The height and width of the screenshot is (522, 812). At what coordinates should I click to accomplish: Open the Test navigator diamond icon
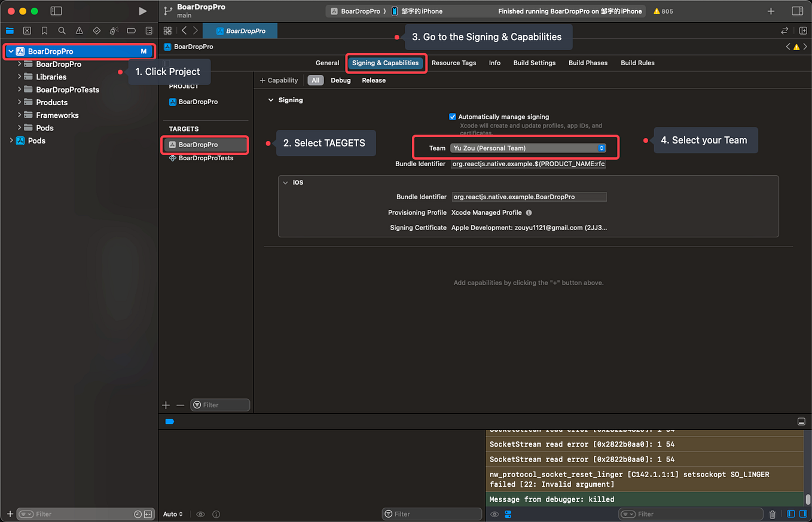click(x=96, y=30)
